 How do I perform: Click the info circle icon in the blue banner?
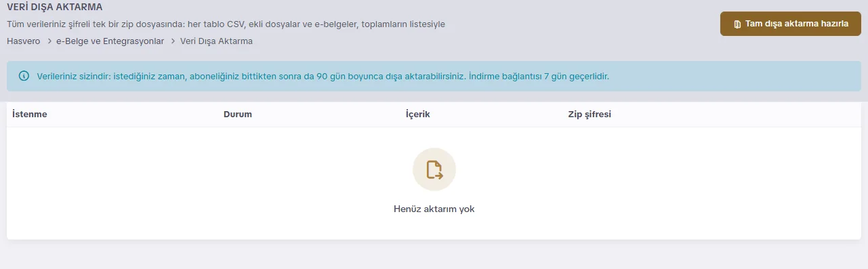pos(24,76)
